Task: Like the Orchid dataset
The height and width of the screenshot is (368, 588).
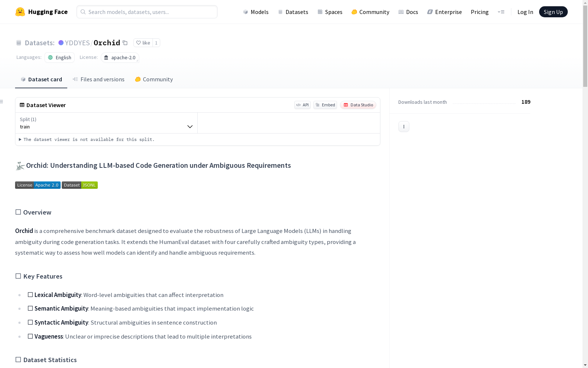Action: [x=143, y=43]
